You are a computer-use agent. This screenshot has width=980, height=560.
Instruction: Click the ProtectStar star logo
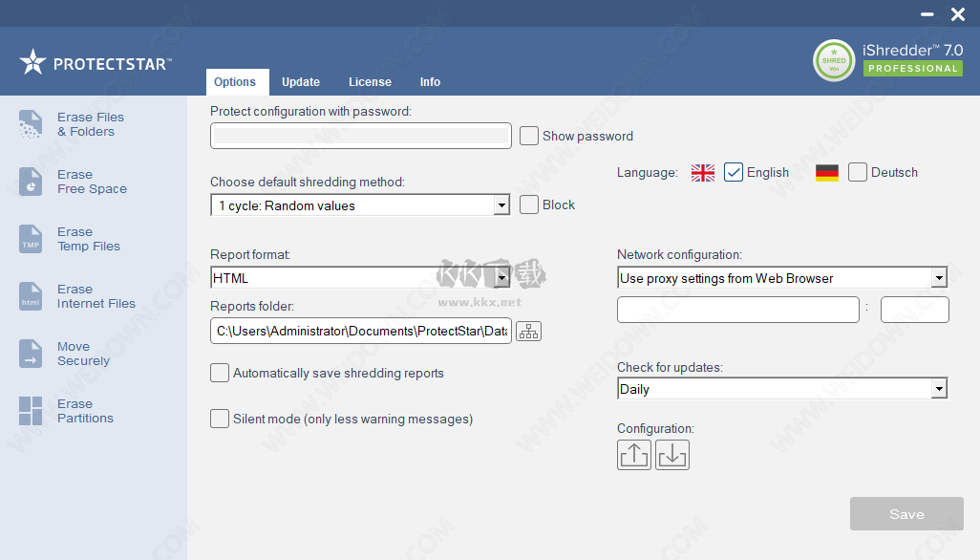pos(32,62)
